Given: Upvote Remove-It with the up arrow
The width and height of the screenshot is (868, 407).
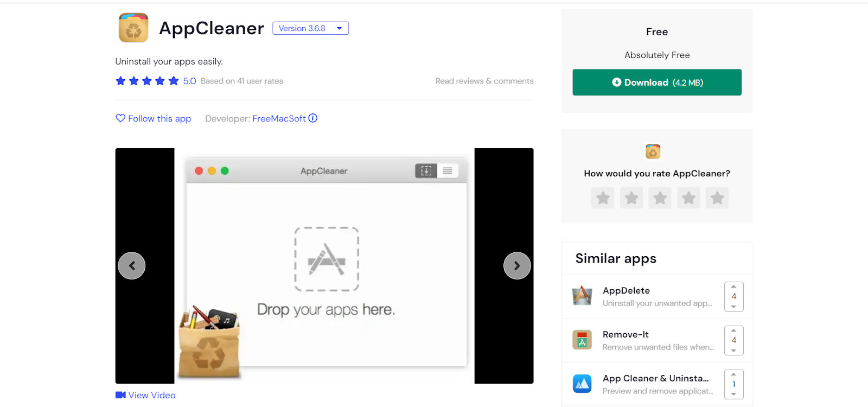Looking at the screenshot, I should coord(733,330).
